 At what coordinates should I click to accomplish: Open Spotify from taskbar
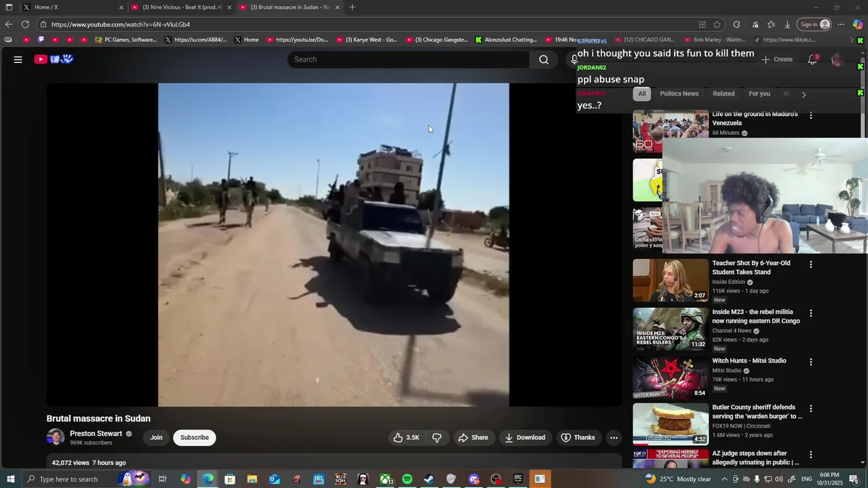pyautogui.click(x=407, y=479)
